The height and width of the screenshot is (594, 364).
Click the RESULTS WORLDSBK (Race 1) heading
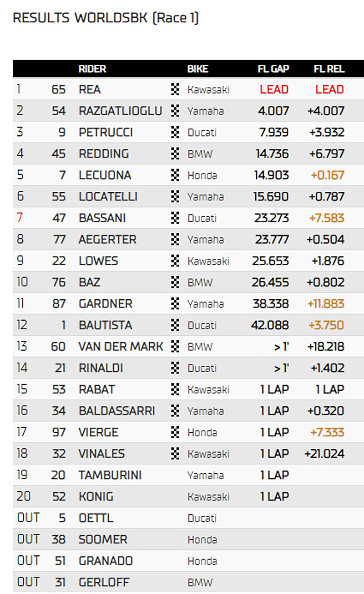[106, 18]
